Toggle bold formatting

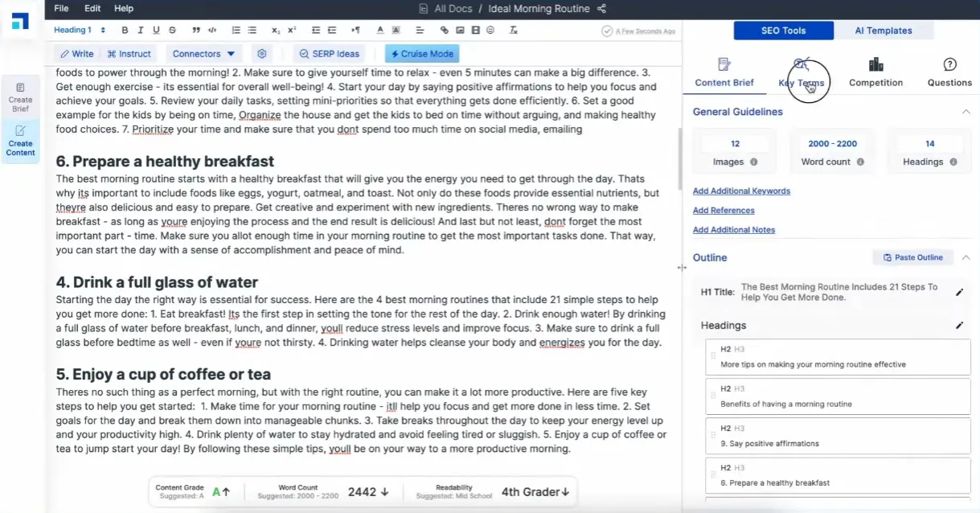point(125,30)
